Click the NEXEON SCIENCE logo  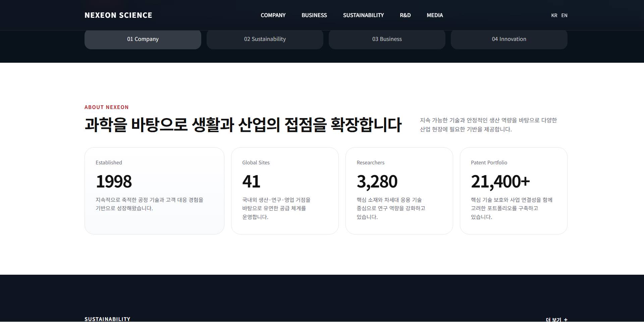pyautogui.click(x=118, y=15)
